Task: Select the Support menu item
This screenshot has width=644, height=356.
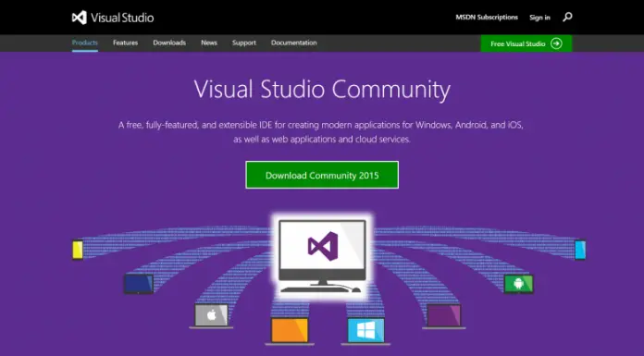Action: 244,43
